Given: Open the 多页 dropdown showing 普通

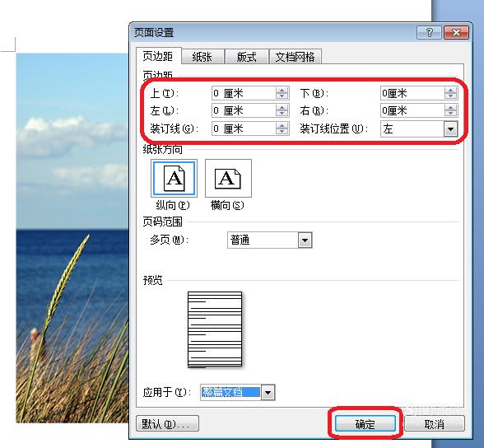Looking at the screenshot, I should point(305,240).
